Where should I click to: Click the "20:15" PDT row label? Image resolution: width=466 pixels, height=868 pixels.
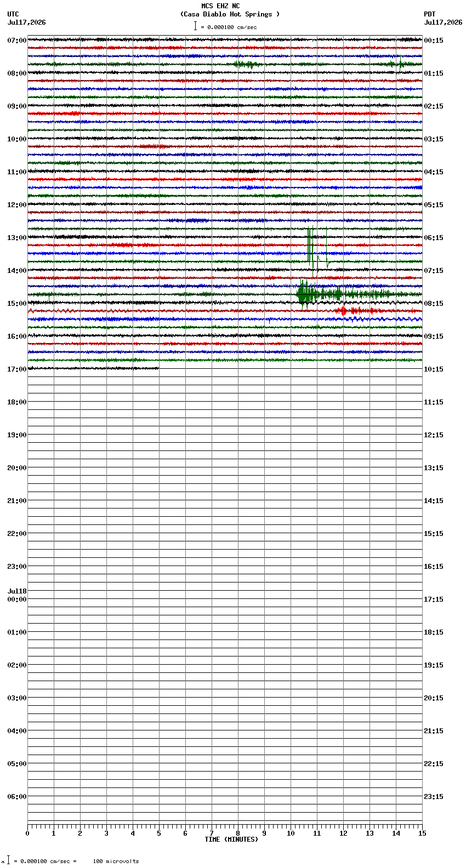coord(434,698)
